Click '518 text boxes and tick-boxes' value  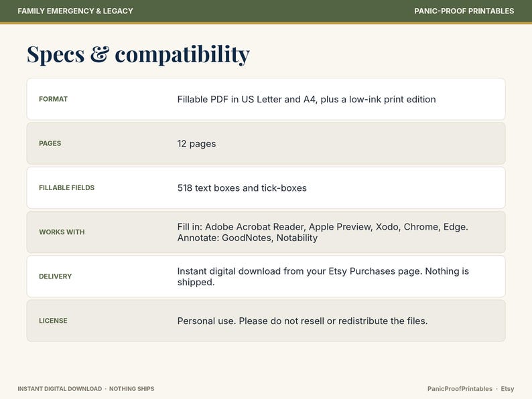point(242,188)
